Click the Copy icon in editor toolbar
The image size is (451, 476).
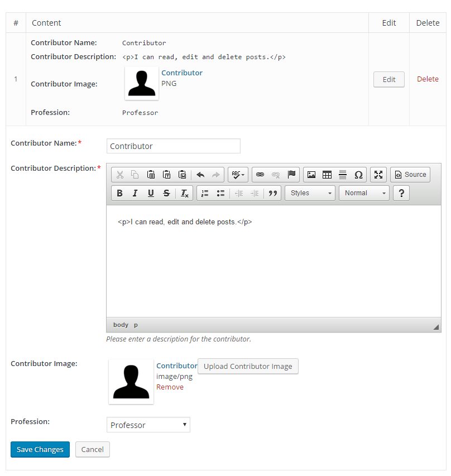135,175
